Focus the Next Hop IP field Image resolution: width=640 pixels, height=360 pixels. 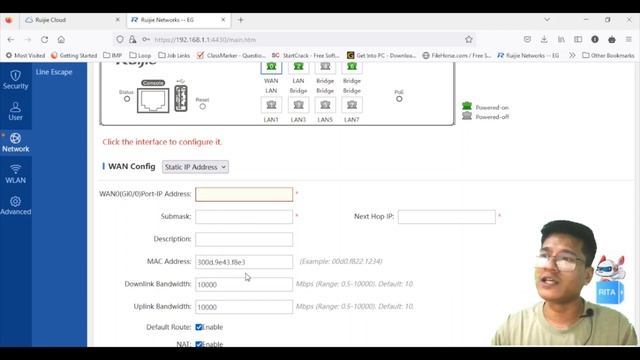(447, 217)
